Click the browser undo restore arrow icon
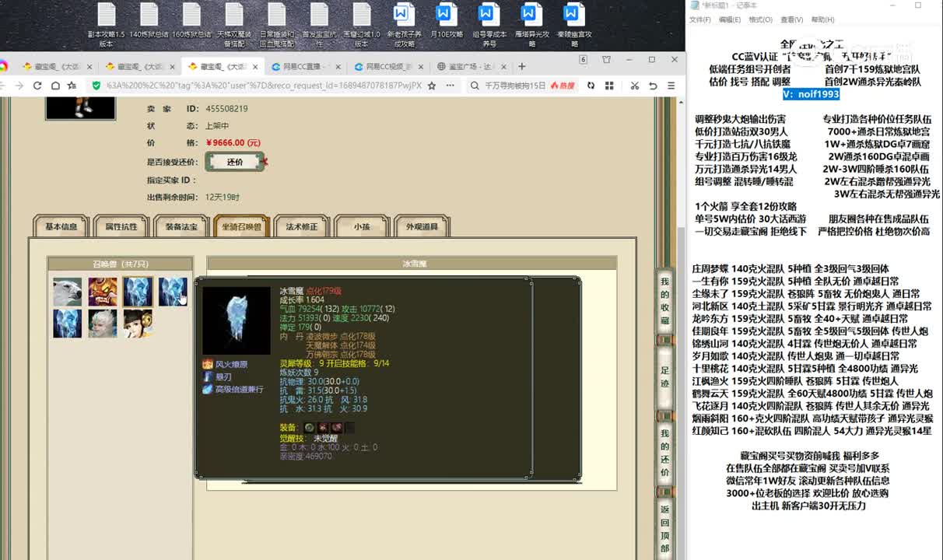This screenshot has width=943, height=560. click(x=653, y=86)
